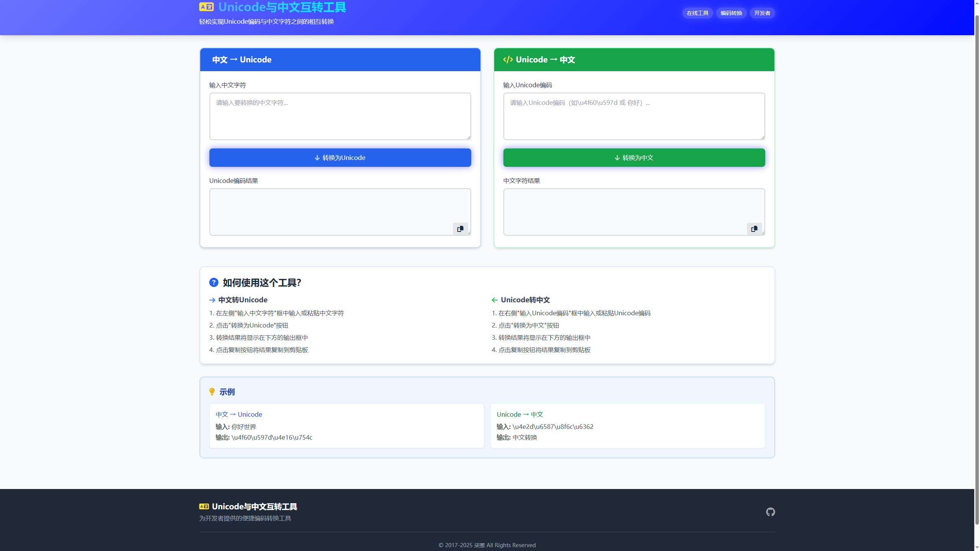The width and height of the screenshot is (980, 551).
Task: Focus the Unicode code input box
Action: tap(634, 116)
